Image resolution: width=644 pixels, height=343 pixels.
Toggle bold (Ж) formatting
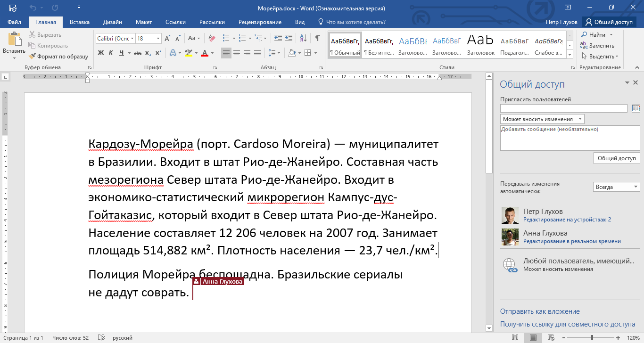point(101,53)
